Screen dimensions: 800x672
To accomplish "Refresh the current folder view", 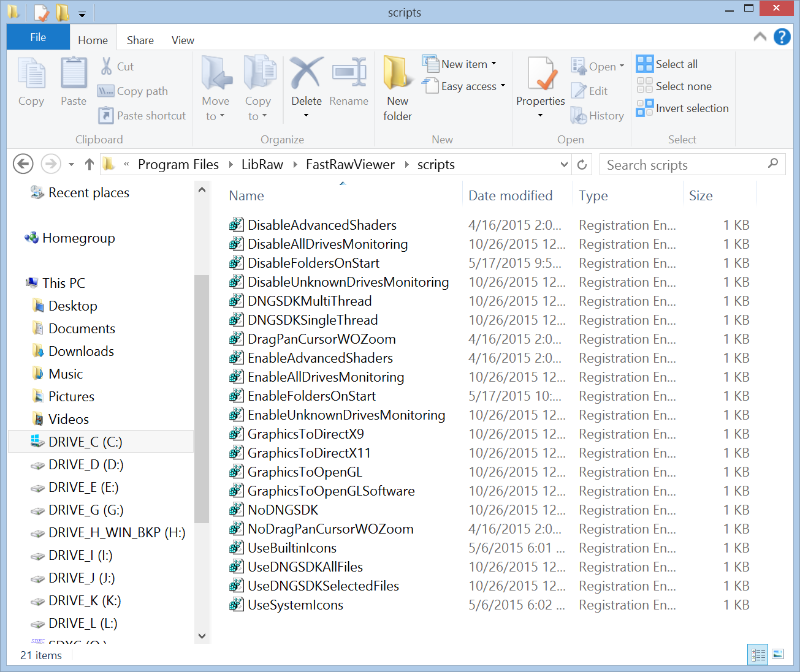I will [582, 165].
